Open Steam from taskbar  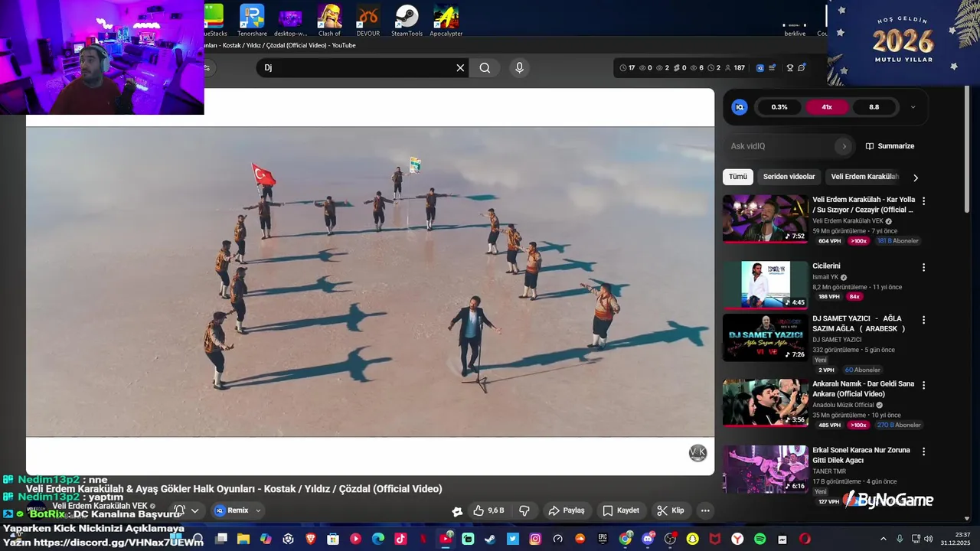(490, 539)
